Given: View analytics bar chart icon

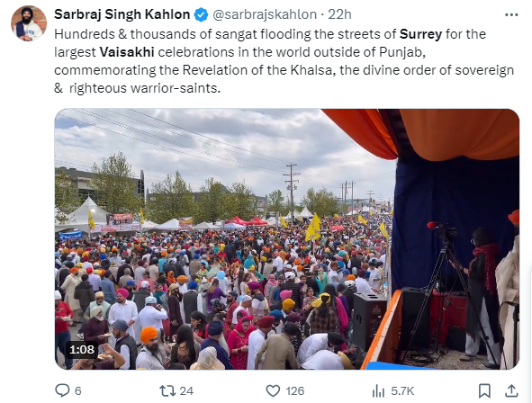Looking at the screenshot, I should 378,390.
